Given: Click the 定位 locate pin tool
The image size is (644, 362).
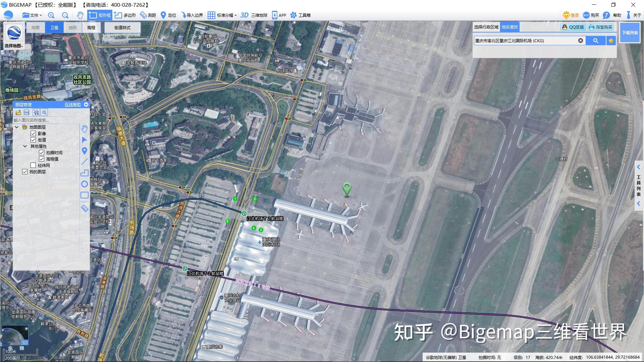Looking at the screenshot, I should 168,15.
